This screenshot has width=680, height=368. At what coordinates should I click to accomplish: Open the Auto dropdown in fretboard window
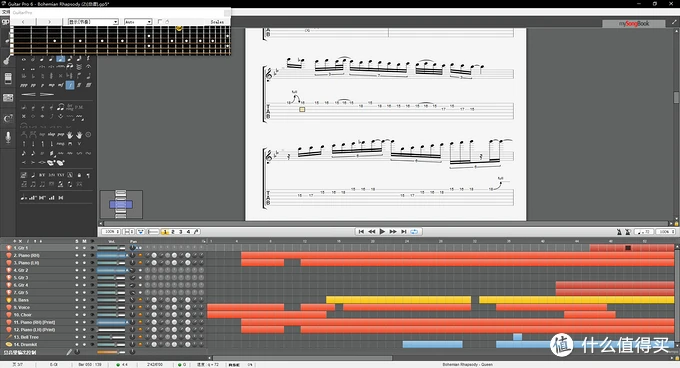click(138, 22)
